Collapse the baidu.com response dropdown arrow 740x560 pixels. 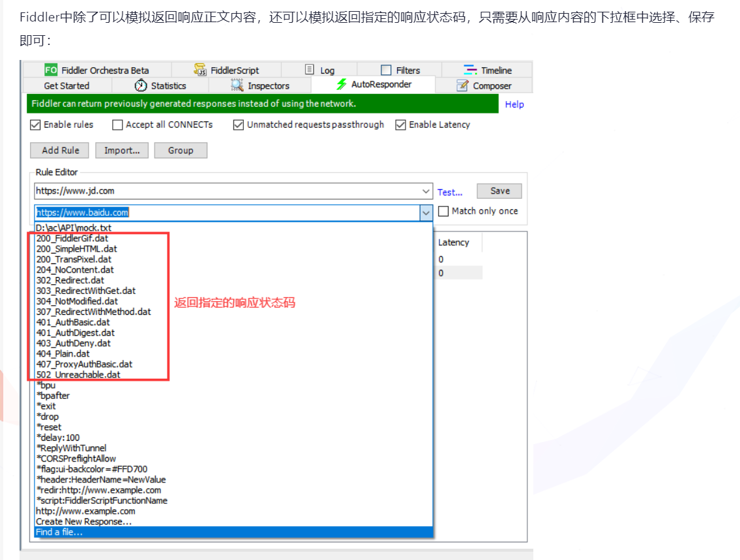[x=426, y=213]
